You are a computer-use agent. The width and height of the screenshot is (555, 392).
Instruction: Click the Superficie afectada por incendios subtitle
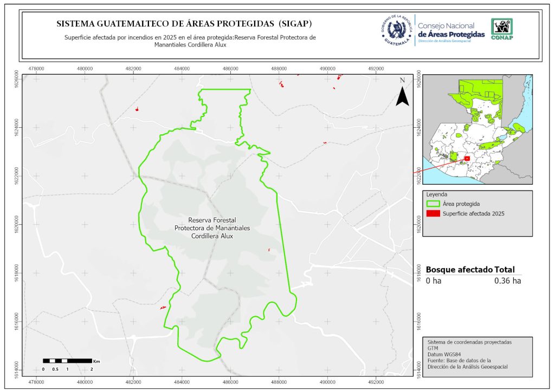(x=190, y=41)
